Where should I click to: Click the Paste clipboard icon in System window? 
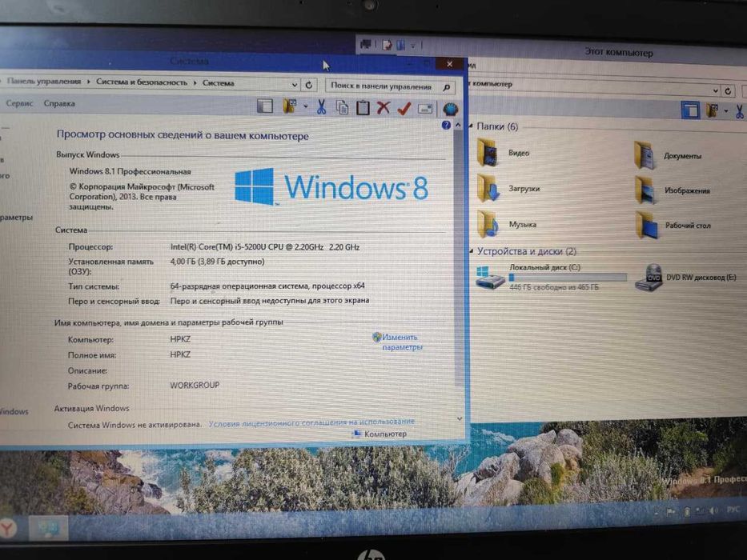point(363,108)
